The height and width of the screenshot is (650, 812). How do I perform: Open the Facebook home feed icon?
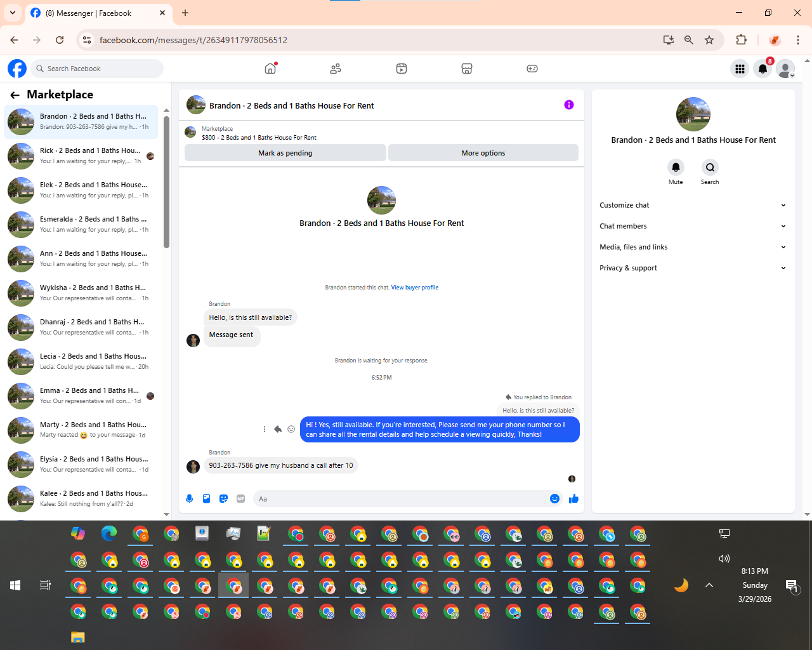point(270,69)
